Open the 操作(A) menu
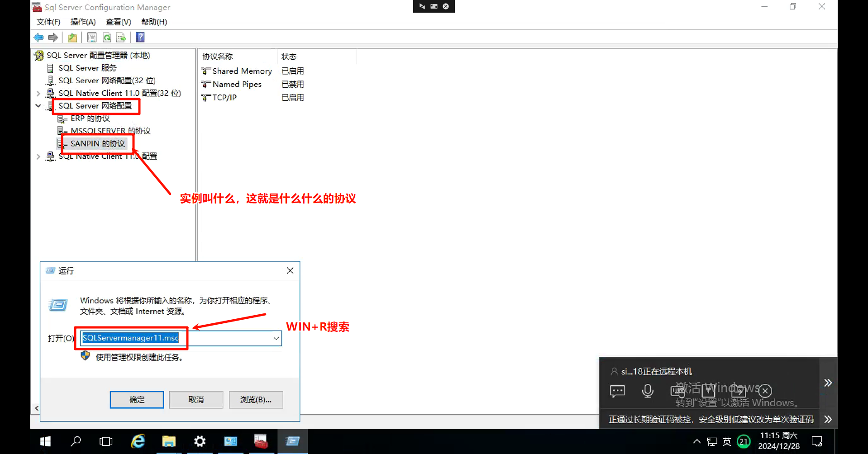 tap(83, 22)
